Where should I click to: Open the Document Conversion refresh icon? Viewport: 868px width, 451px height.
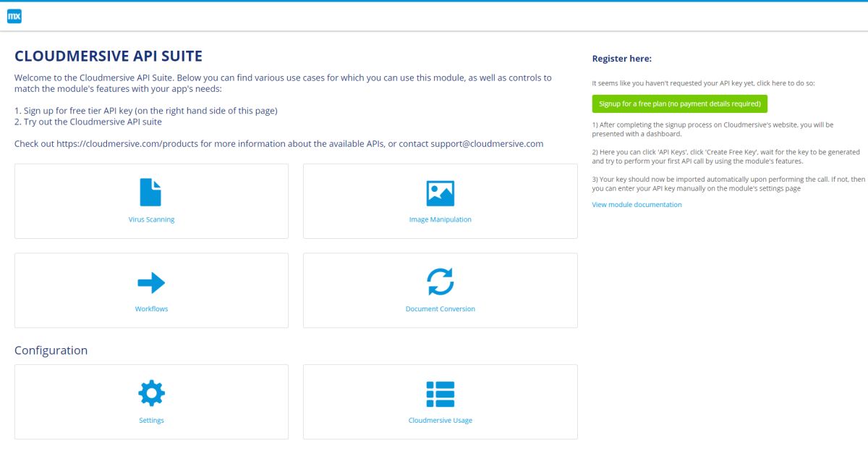(x=441, y=282)
